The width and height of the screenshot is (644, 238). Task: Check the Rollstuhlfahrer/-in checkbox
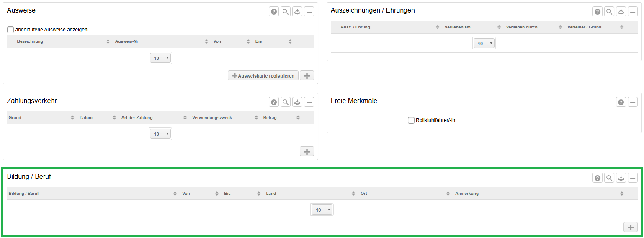click(x=411, y=120)
